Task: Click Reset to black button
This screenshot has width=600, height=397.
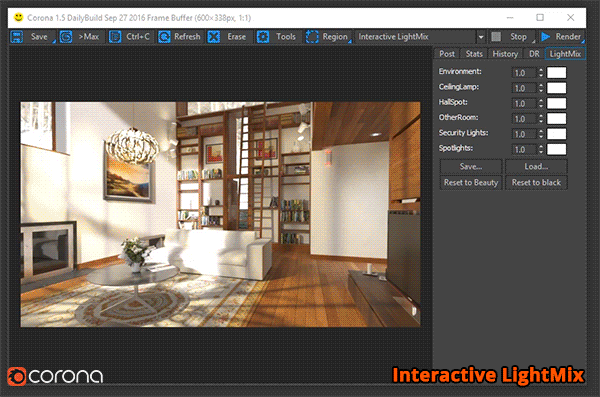Action: click(536, 183)
